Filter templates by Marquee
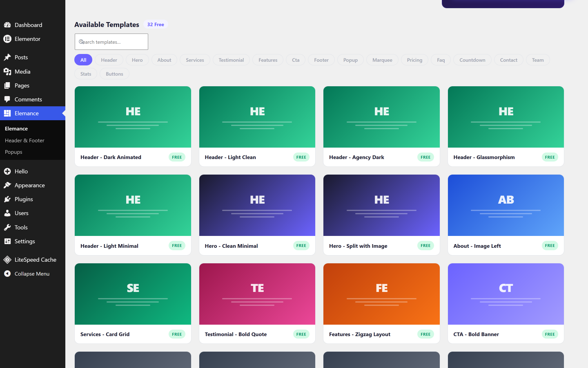The width and height of the screenshot is (588, 368). coord(382,60)
